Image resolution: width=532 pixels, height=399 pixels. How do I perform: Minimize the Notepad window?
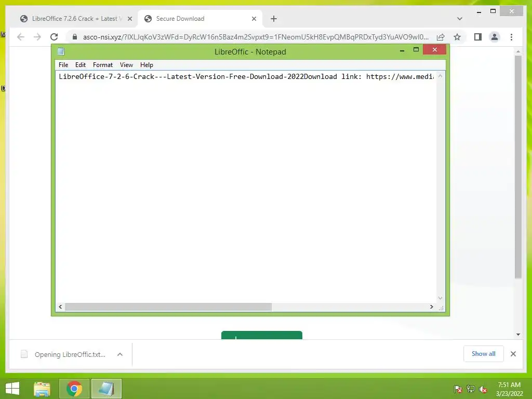tap(402, 50)
